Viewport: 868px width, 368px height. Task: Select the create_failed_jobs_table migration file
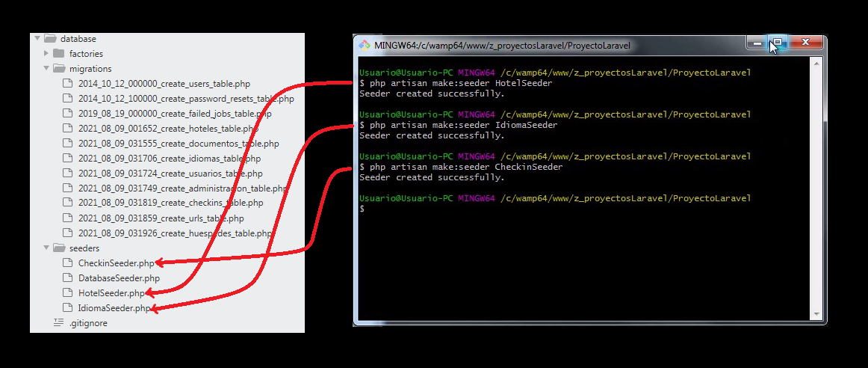[174, 114]
